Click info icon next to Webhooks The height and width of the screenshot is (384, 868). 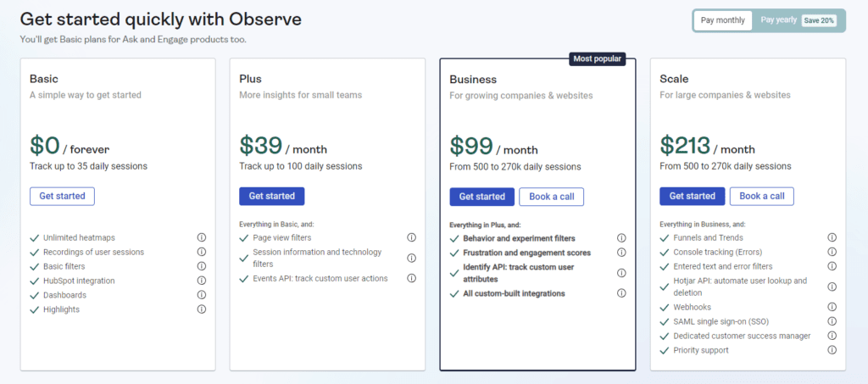click(x=832, y=307)
